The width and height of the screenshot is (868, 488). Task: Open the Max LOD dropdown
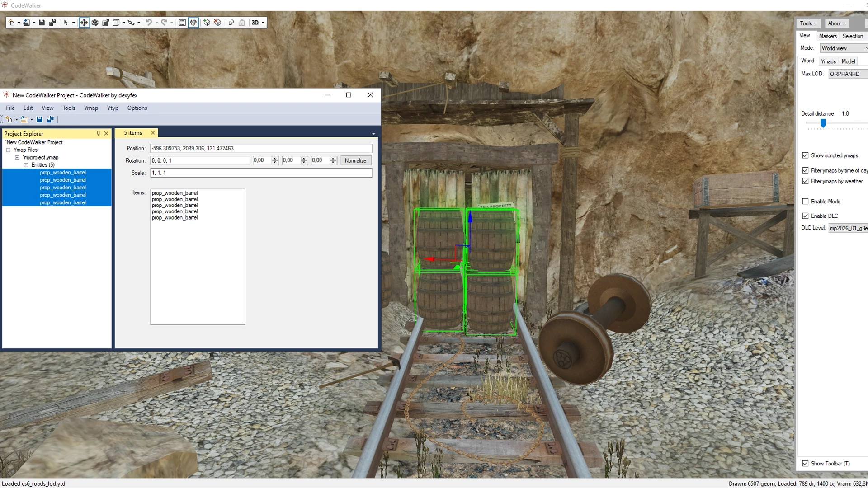pos(848,74)
